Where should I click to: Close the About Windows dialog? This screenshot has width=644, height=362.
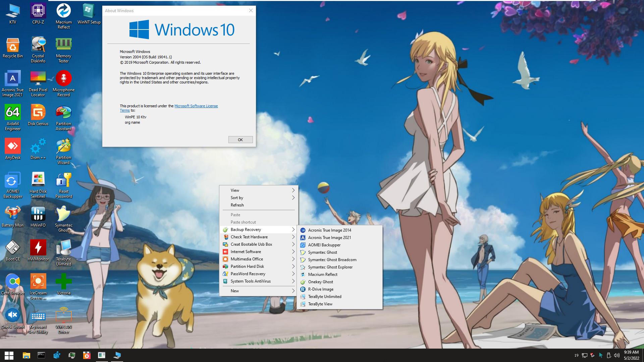[251, 11]
